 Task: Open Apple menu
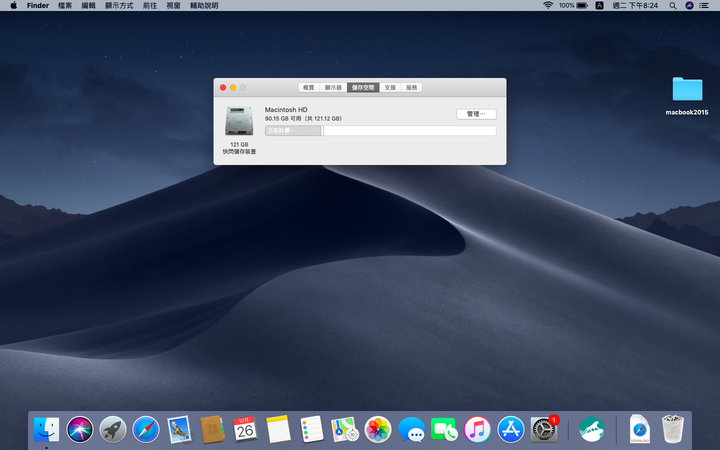point(13,6)
